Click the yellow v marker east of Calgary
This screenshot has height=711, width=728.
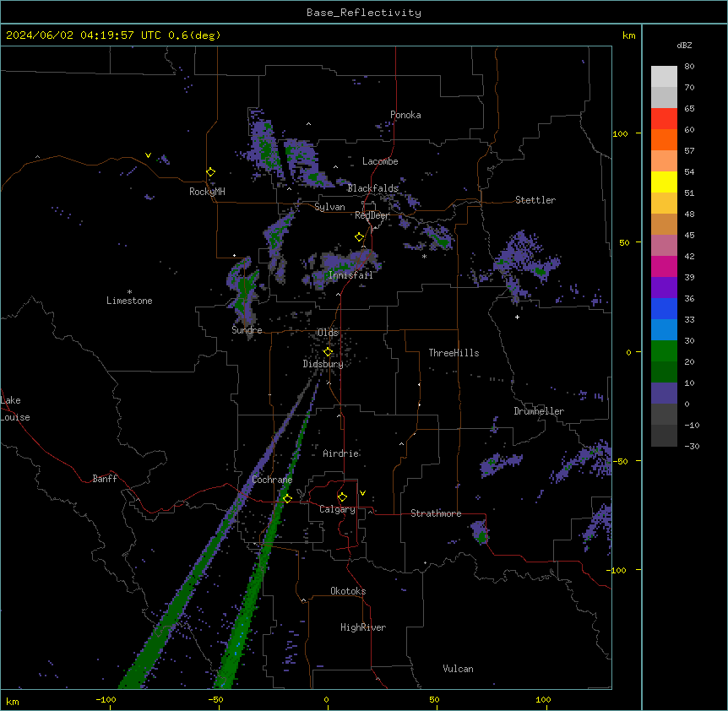pos(362,493)
